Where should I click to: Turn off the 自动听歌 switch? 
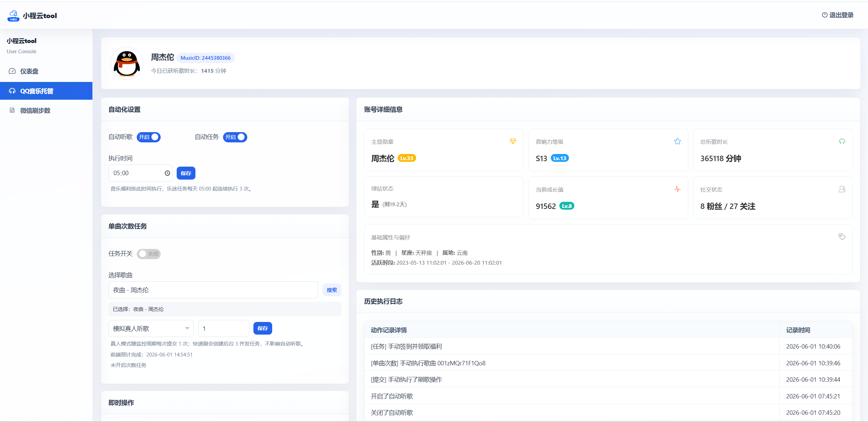pos(149,137)
